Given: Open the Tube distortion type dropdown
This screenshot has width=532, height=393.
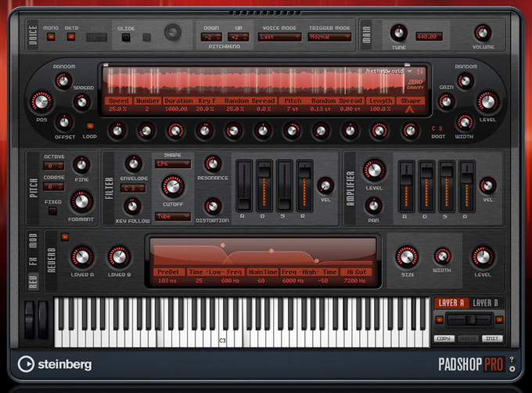Looking at the screenshot, I should [x=173, y=216].
